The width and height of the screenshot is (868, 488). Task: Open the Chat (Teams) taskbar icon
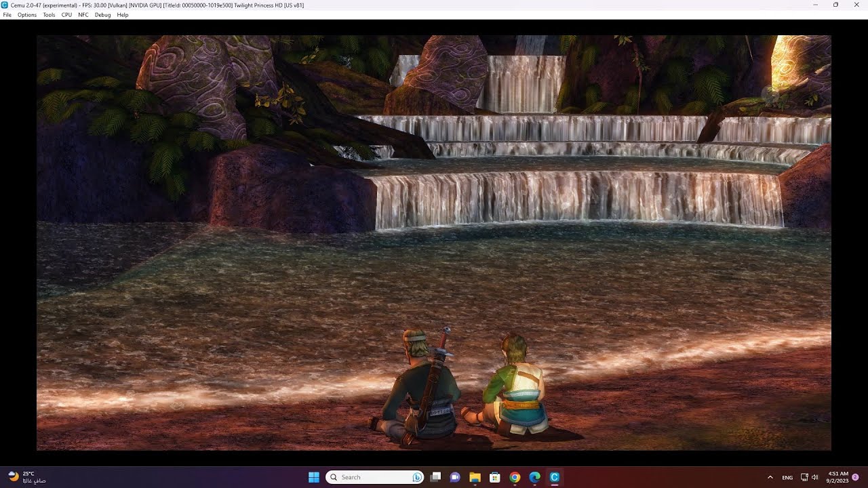coord(456,477)
